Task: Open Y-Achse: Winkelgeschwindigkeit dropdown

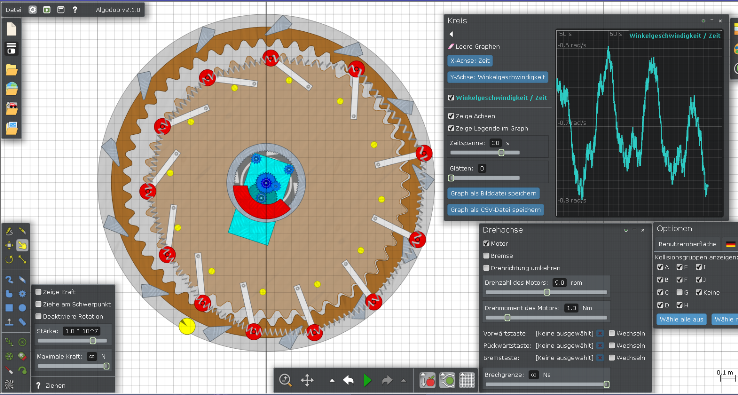Action: click(x=497, y=77)
